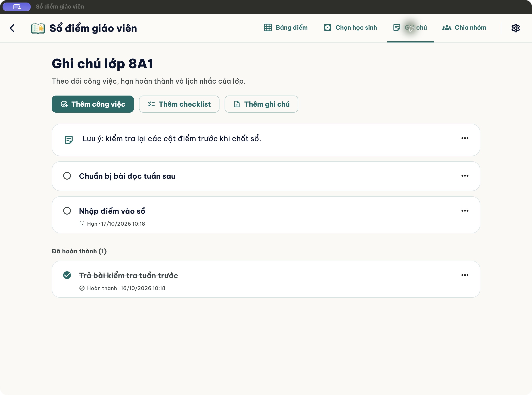The height and width of the screenshot is (395, 532).
Task: Open more options for 'Lưu ý' note
Action: pyautogui.click(x=465, y=138)
